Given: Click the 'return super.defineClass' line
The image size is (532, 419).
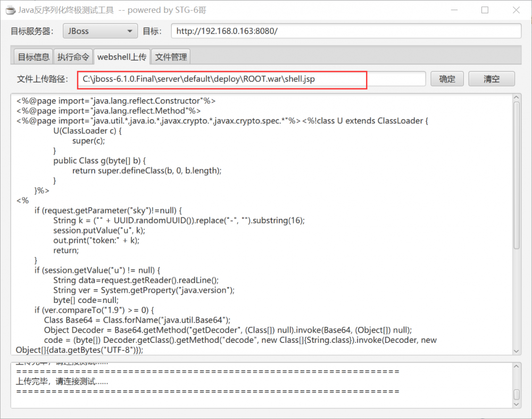Looking at the screenshot, I should point(147,170).
